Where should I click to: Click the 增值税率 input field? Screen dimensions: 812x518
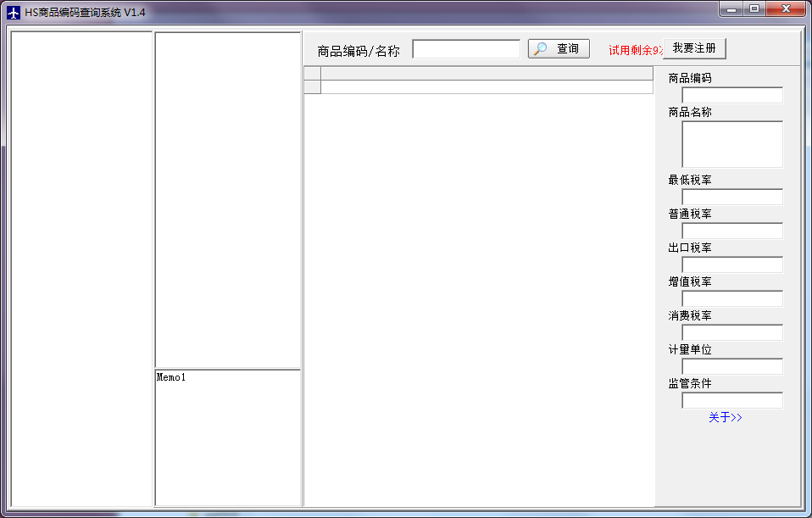click(x=731, y=298)
